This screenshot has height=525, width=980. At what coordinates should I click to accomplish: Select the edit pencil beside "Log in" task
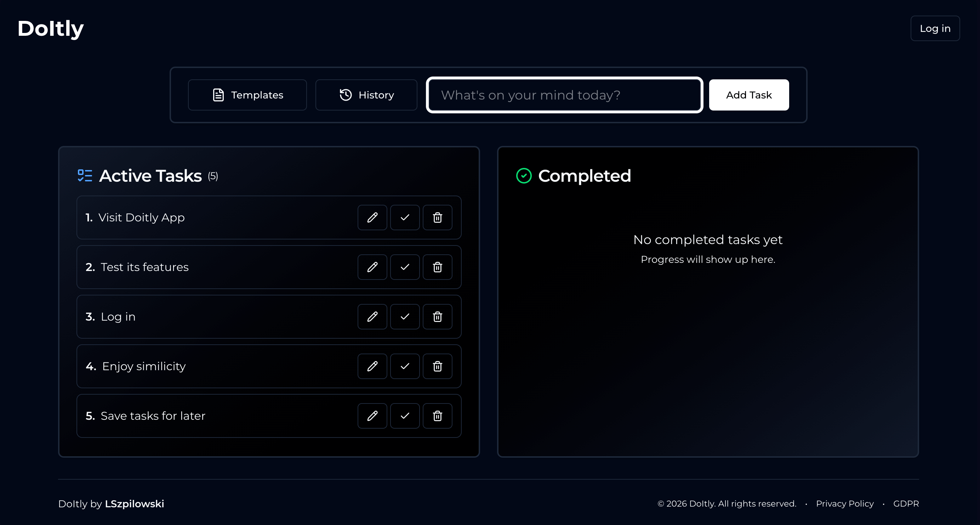coord(372,316)
